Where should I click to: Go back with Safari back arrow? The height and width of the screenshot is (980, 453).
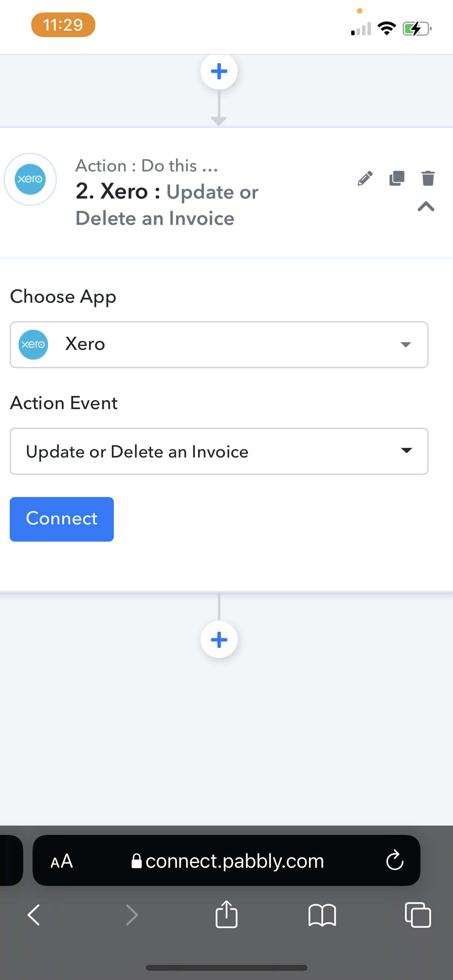pos(34,915)
